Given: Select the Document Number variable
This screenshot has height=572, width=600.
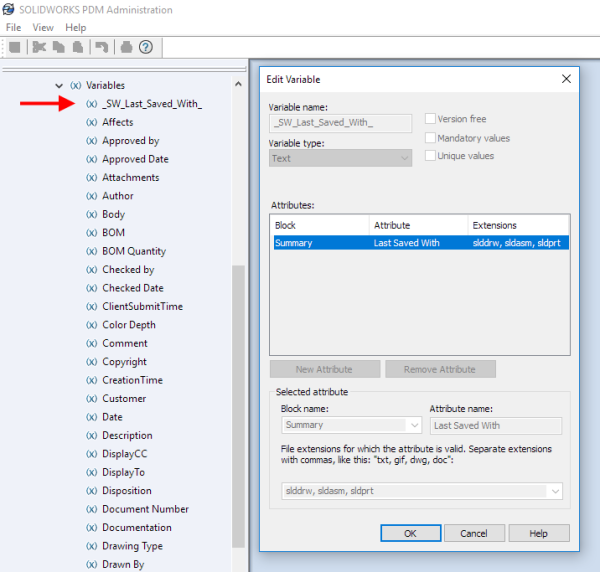Looking at the screenshot, I should point(145,509).
